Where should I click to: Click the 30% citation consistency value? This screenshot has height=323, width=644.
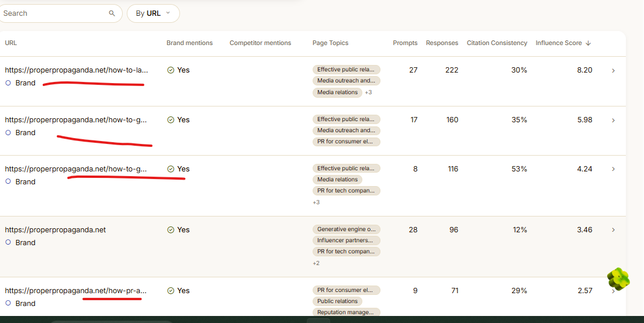coord(519,70)
